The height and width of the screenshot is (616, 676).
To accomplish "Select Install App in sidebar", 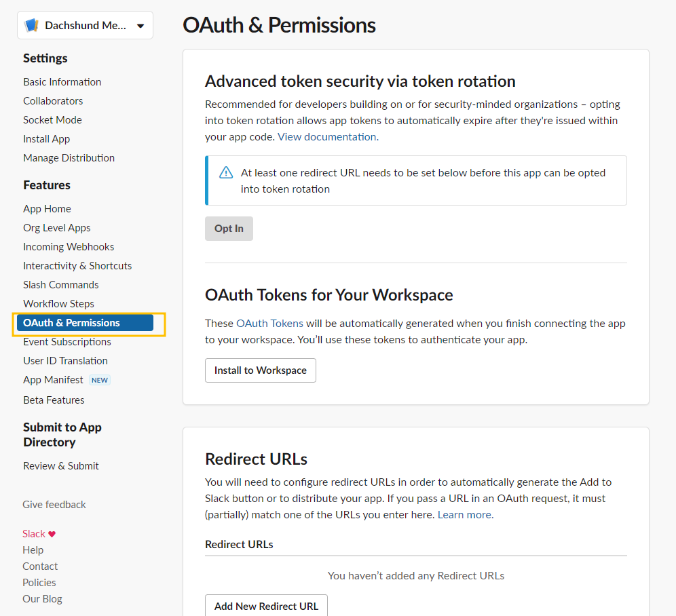I will [47, 139].
